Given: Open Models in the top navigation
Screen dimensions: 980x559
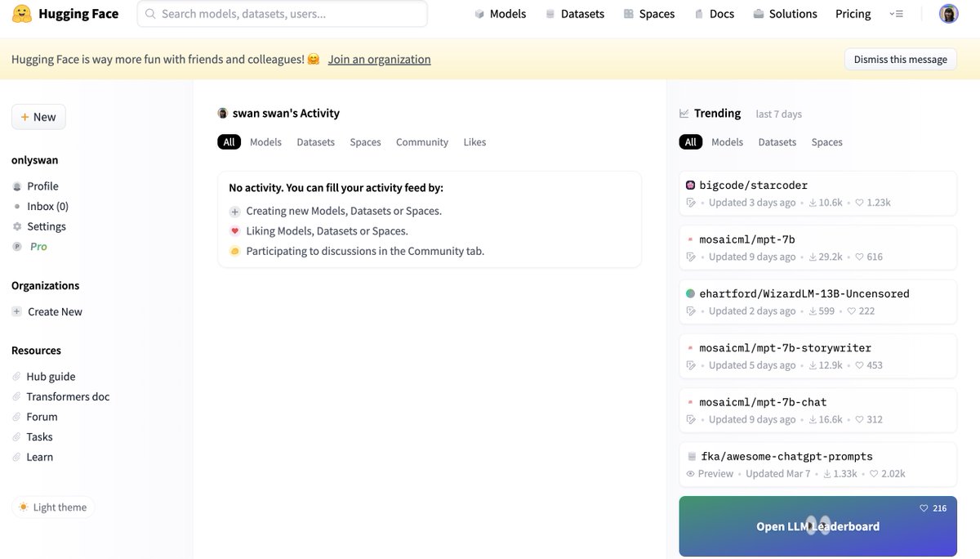Looking at the screenshot, I should click(x=500, y=14).
